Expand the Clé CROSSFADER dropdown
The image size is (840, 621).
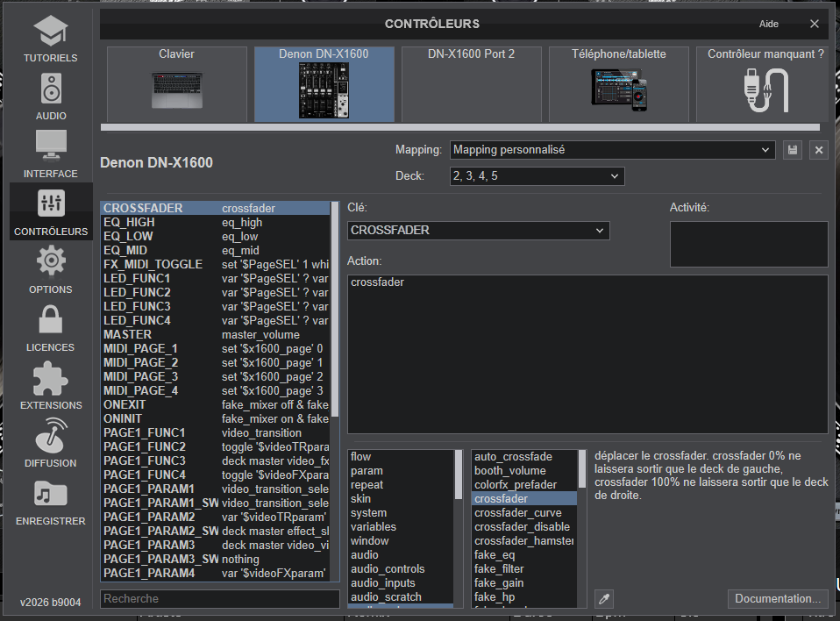coord(478,231)
